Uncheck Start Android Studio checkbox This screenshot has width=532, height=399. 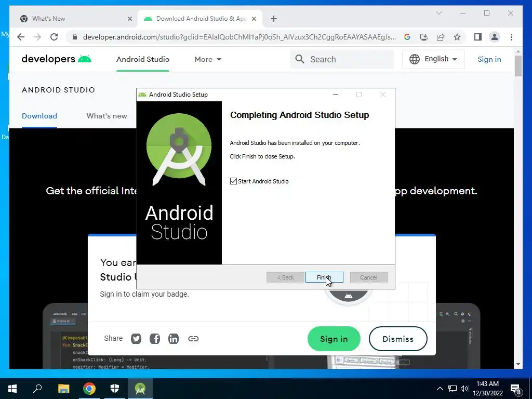233,181
